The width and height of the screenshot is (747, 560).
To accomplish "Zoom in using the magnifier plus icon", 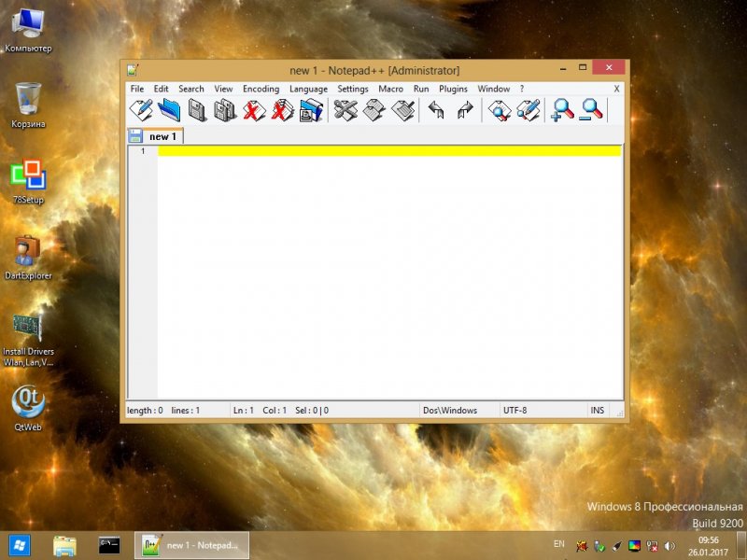I will [562, 110].
